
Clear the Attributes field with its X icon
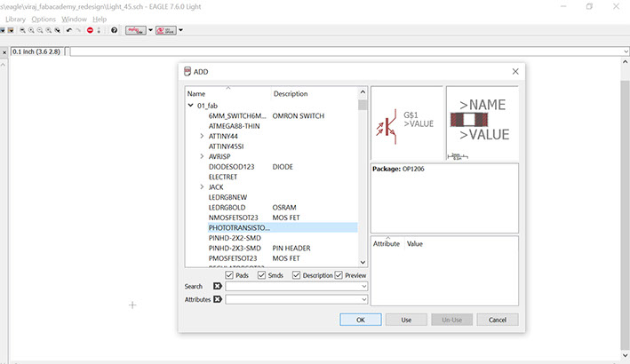pyautogui.click(x=218, y=299)
